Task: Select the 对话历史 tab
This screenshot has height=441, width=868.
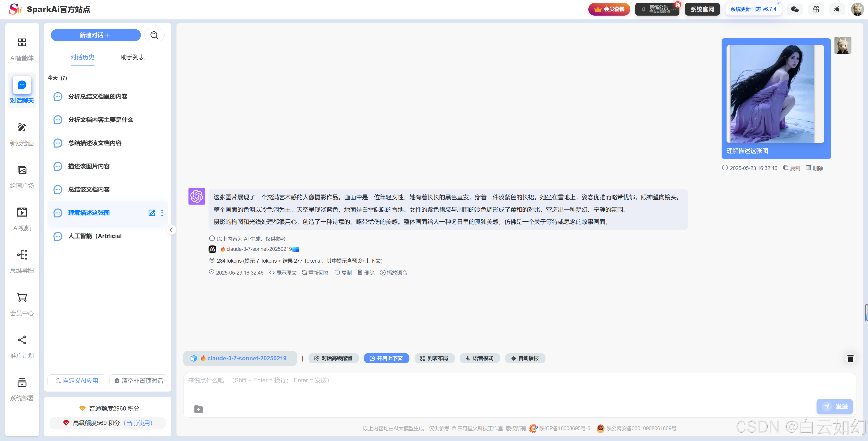Action: tap(82, 57)
